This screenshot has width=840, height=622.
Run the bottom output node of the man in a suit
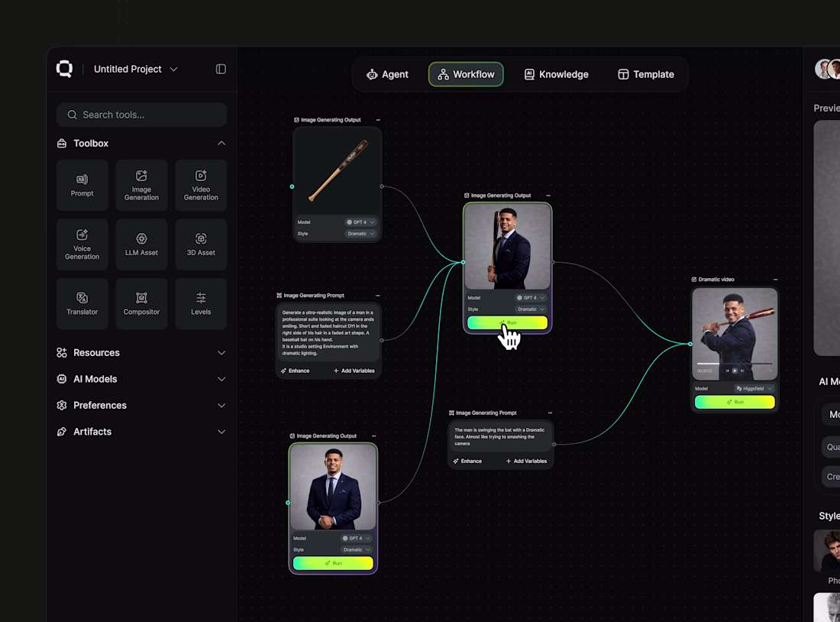click(333, 563)
